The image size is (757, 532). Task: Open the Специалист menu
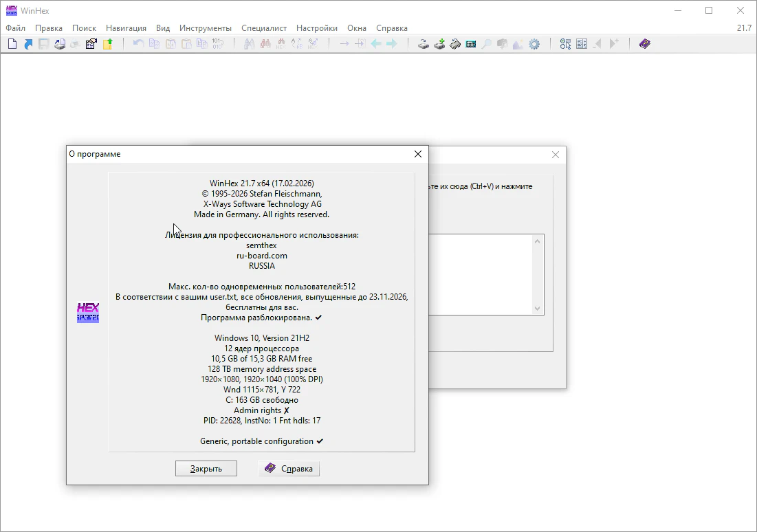pos(264,28)
